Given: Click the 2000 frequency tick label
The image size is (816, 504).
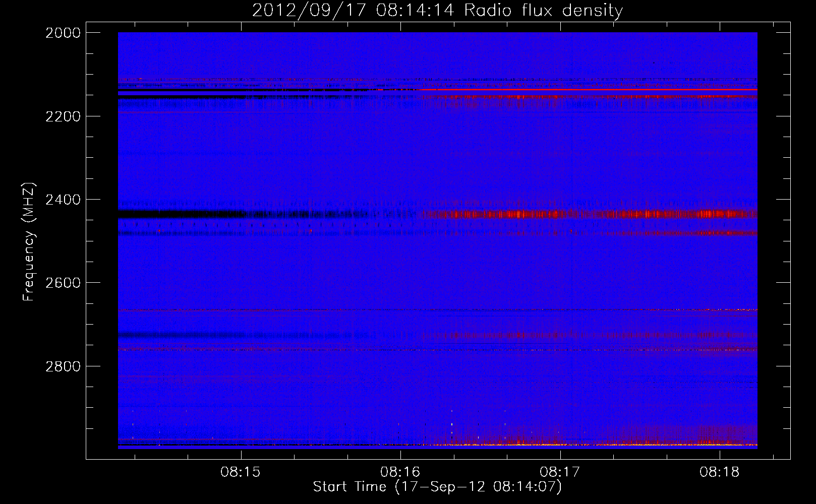Looking at the screenshot, I should [63, 33].
